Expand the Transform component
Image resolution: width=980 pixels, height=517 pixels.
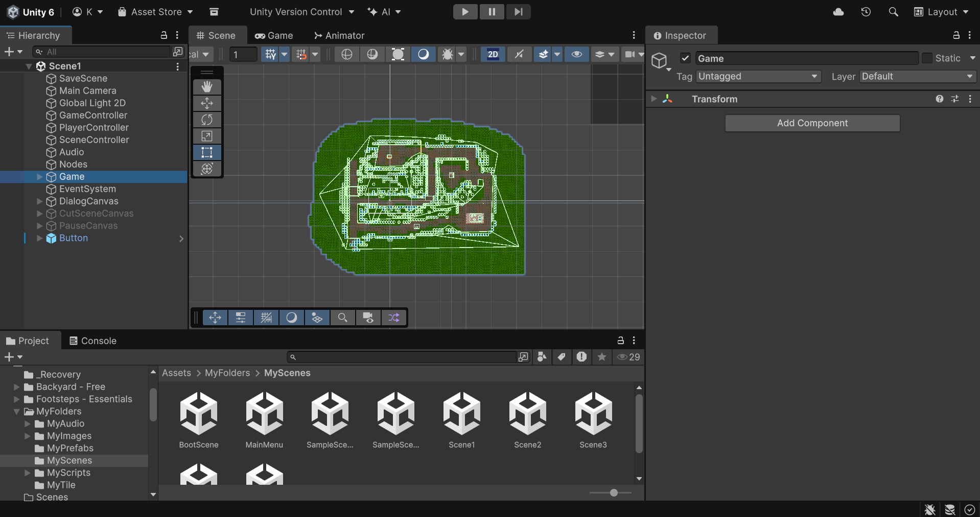coord(654,99)
